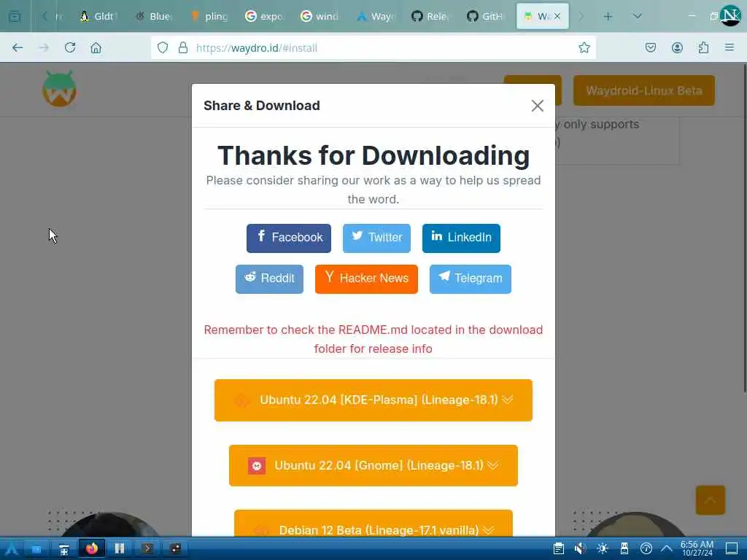747x560 pixels.
Task: Click the page vertical scrollbar
Action: pyautogui.click(x=744, y=228)
